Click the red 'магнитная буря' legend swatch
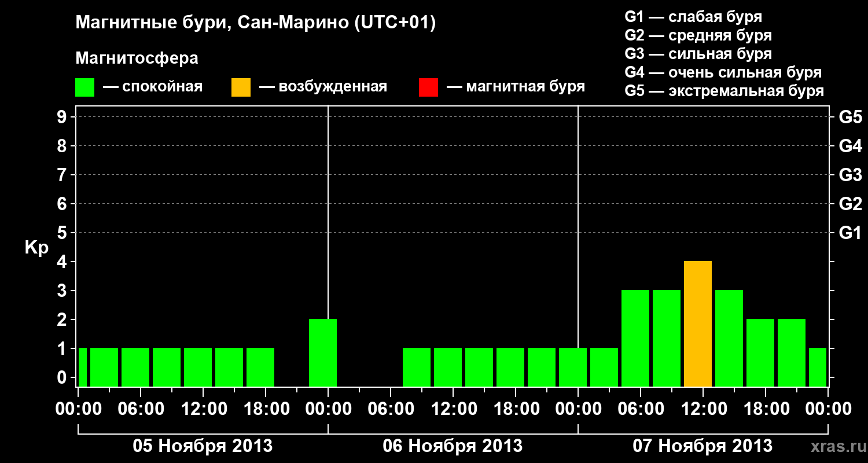868x463 pixels. pyautogui.click(x=428, y=87)
